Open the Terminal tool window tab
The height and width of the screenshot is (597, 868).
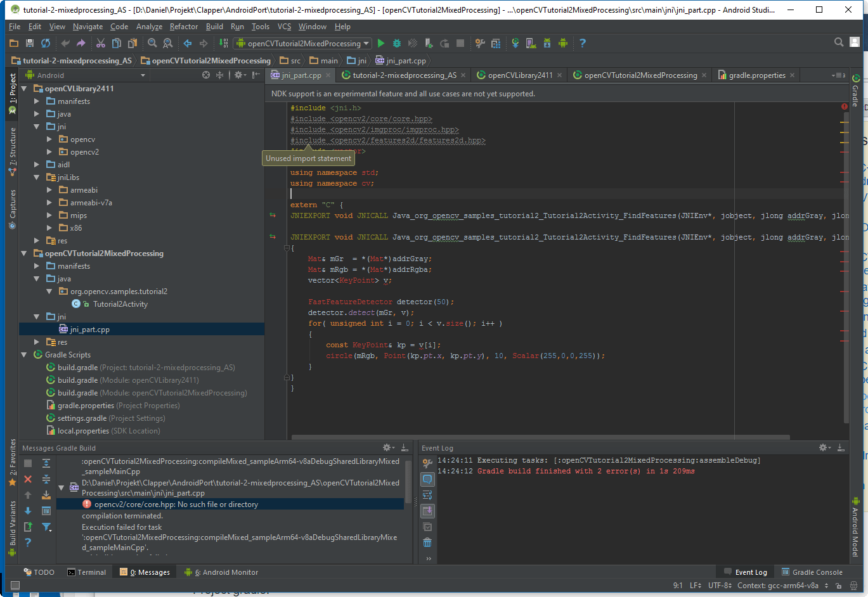pos(87,572)
